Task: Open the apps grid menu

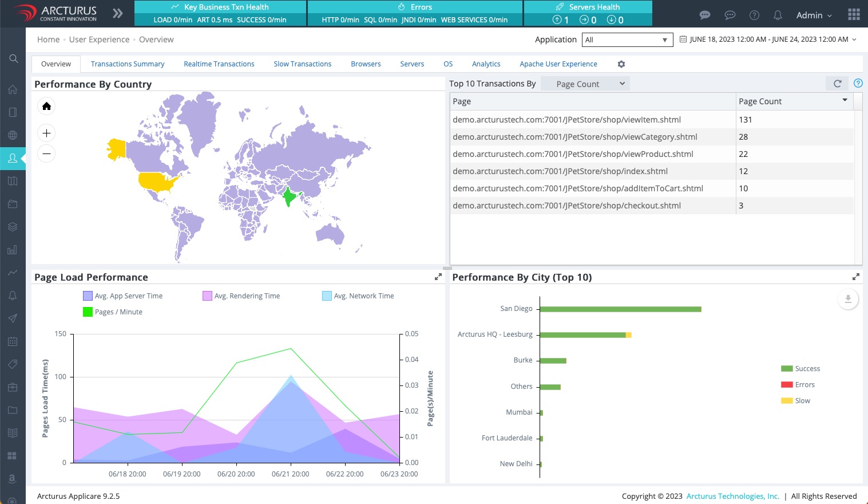Action: coord(854,15)
